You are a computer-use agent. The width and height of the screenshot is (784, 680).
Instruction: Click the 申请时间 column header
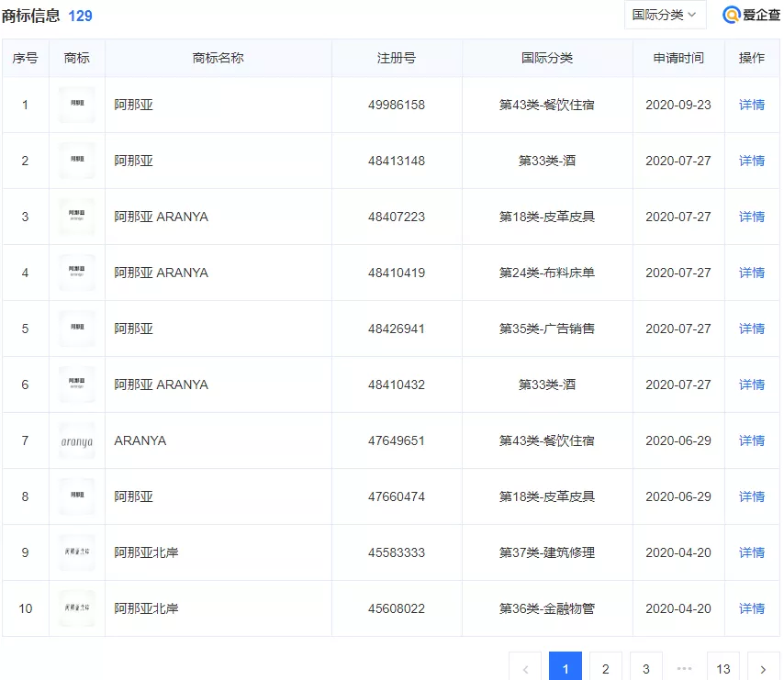click(x=677, y=58)
